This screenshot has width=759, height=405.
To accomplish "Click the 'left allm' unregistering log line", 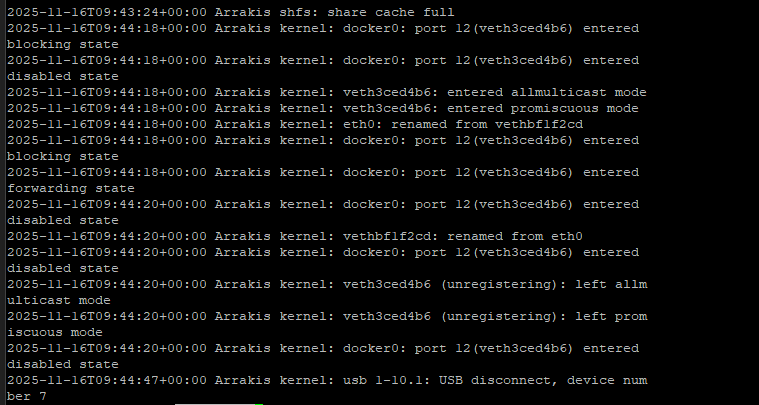I will click(327, 284).
